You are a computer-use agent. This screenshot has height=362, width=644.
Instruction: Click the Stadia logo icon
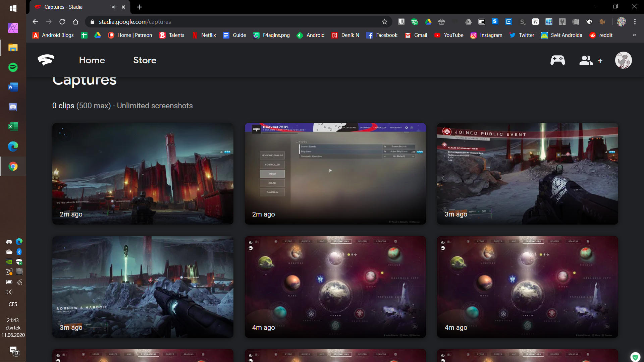coord(46,60)
